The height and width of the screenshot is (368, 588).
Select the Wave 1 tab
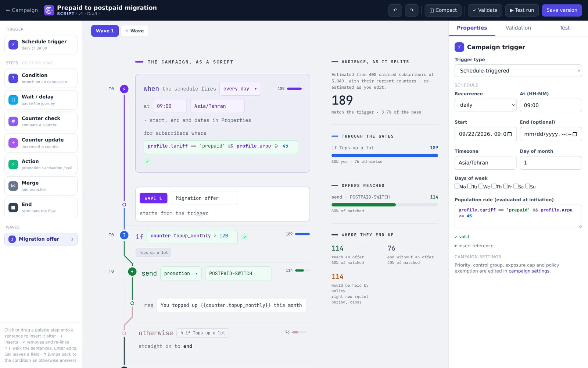click(x=105, y=31)
